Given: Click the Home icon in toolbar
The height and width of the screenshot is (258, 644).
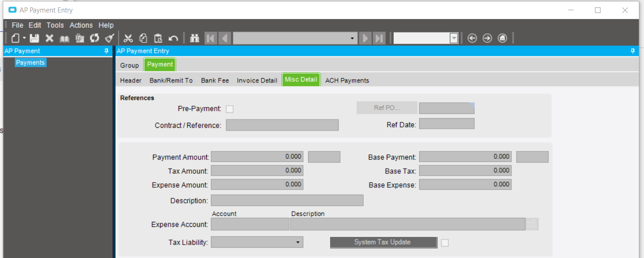Looking at the screenshot, I should point(502,38).
